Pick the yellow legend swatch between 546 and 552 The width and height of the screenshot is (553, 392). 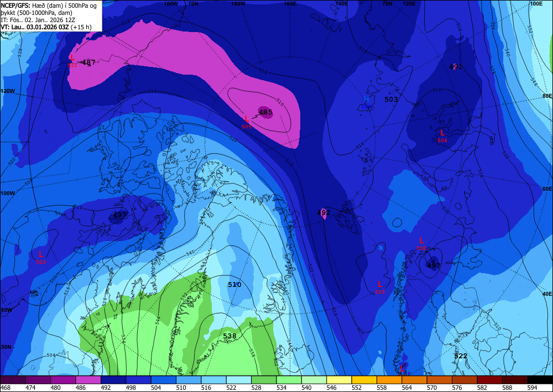tap(340, 380)
